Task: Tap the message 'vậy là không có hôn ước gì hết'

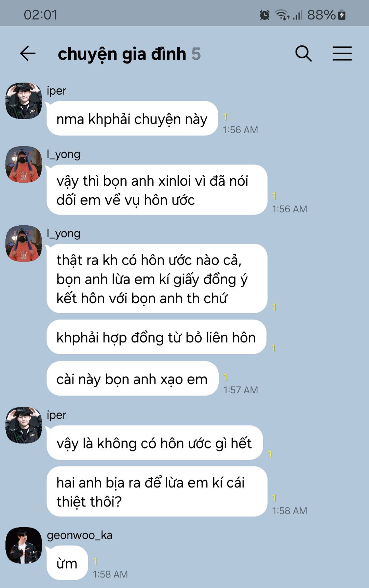Action: pyautogui.click(x=155, y=443)
